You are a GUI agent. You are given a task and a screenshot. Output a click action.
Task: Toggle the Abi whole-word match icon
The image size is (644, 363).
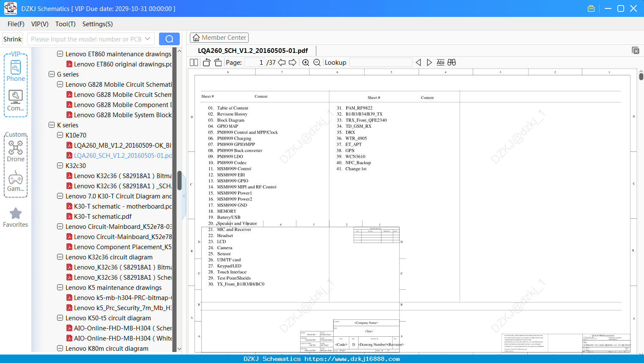[440, 63]
